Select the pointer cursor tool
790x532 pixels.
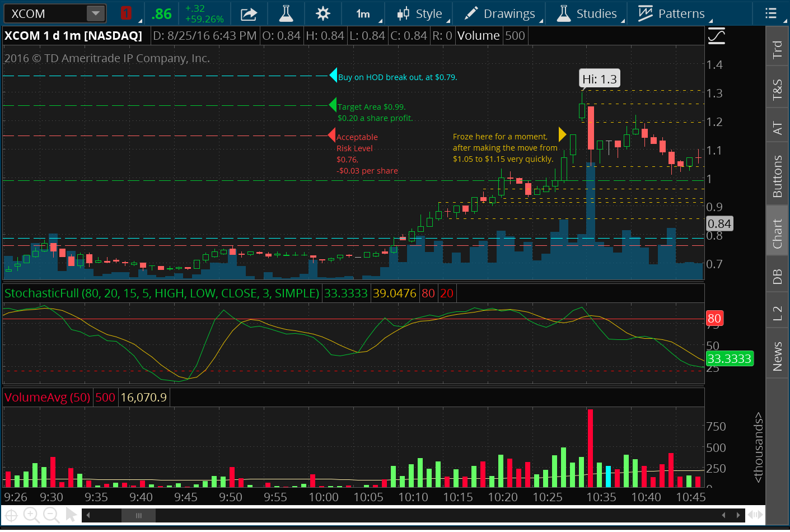pos(71,514)
